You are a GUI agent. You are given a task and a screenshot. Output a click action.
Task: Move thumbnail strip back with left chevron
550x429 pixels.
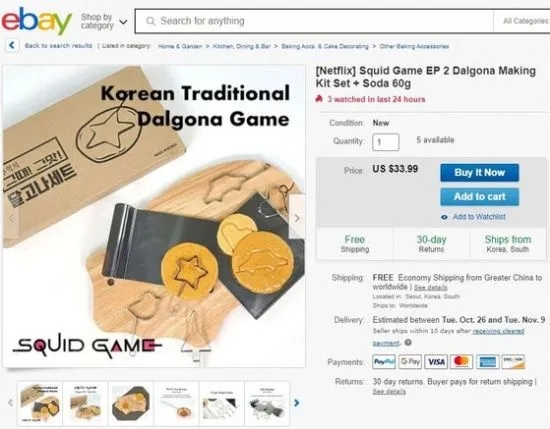click(11, 403)
